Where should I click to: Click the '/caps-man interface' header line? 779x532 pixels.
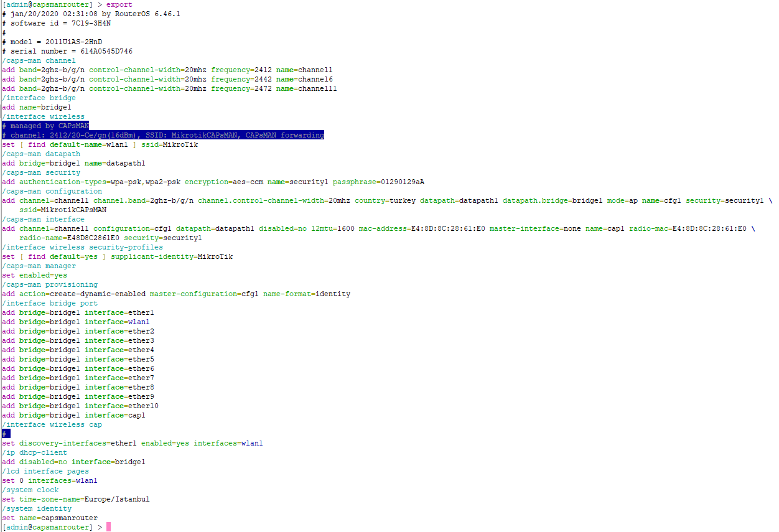pos(44,219)
